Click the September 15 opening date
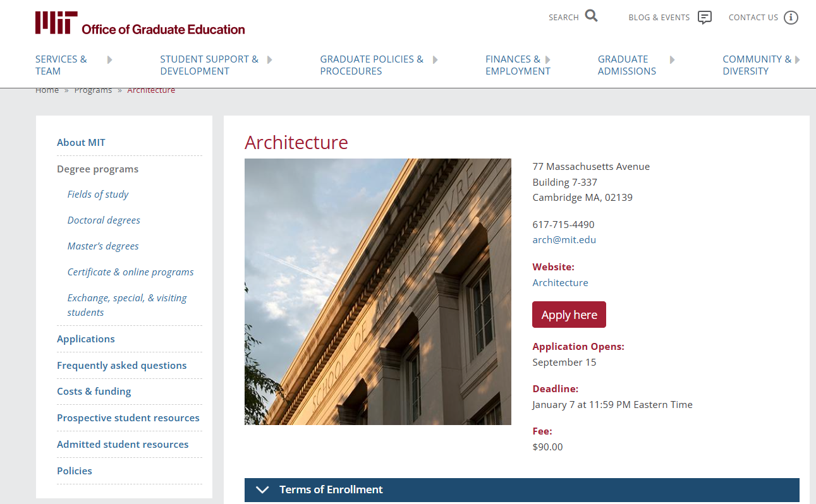Screen dimensions: 816x504 tap(564, 363)
